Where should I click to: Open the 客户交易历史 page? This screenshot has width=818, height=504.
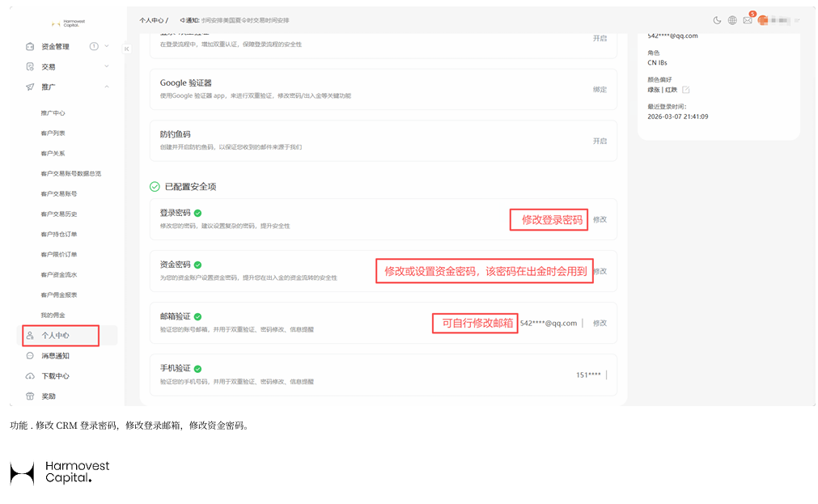[x=59, y=214]
